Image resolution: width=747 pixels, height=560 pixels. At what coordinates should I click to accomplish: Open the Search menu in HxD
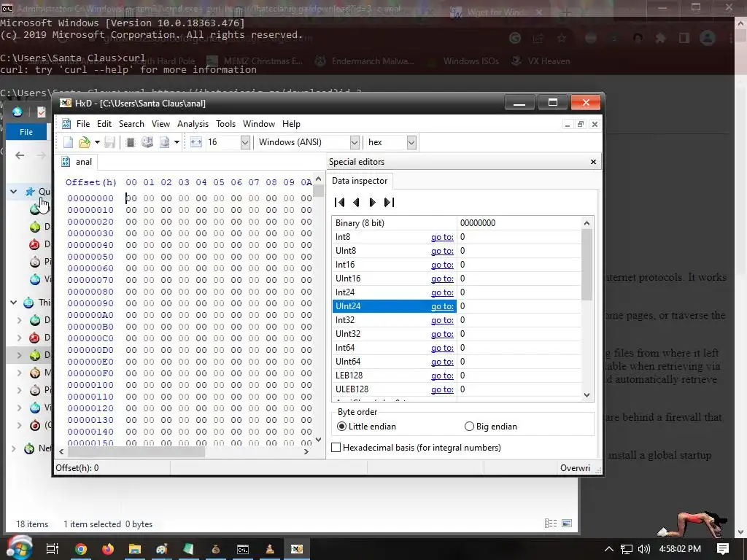[131, 124]
